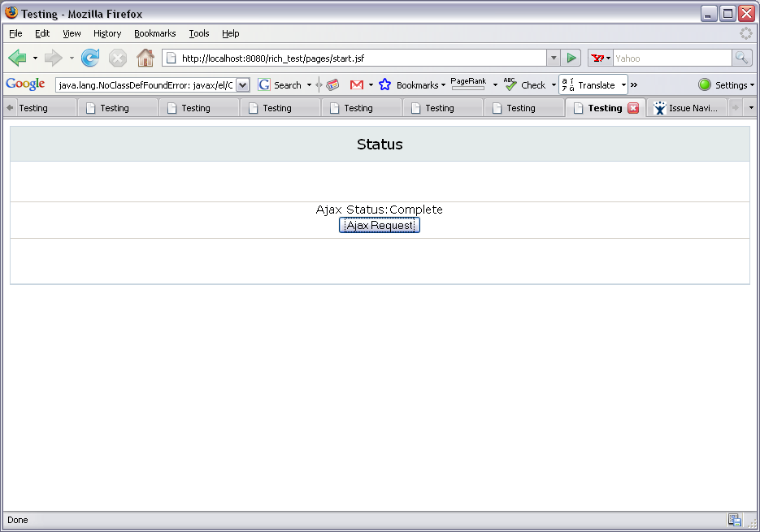Reload the page with the refresh icon

click(90, 58)
